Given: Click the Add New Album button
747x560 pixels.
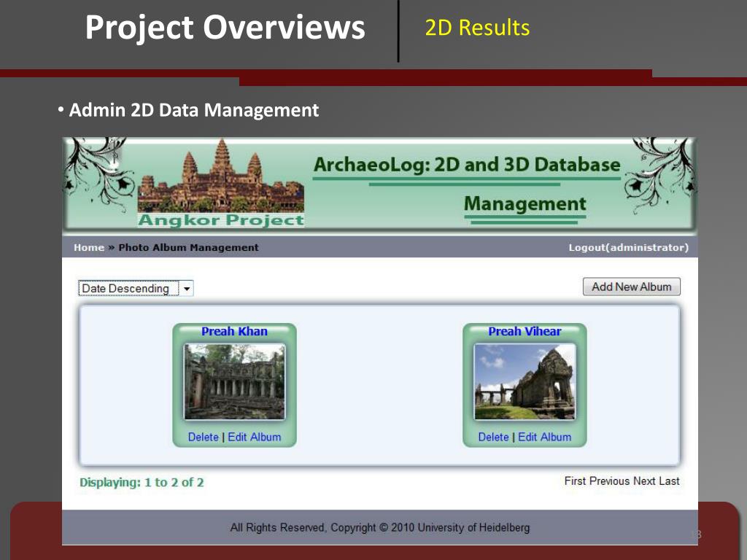Looking at the screenshot, I should pos(631,287).
